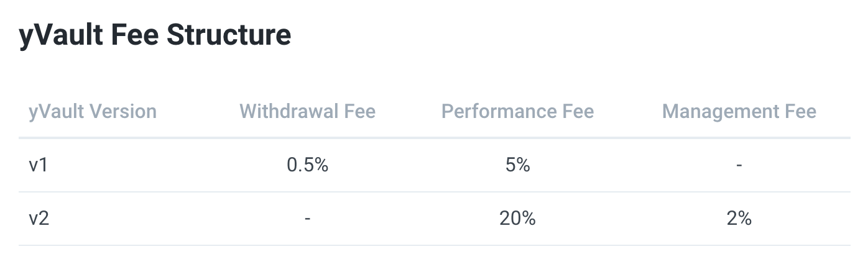
Task: Select the 5% performance fee value
Action: point(518,165)
